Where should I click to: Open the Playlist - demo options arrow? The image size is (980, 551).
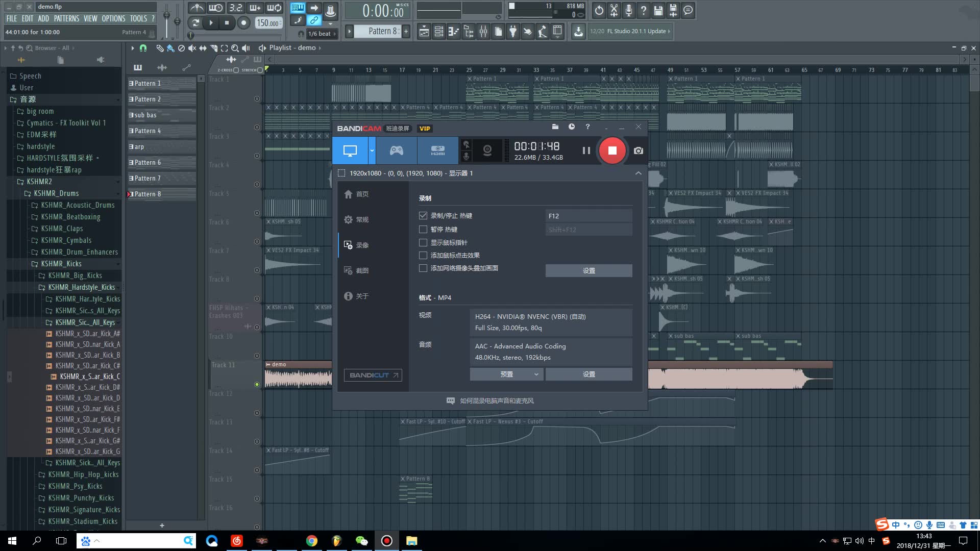320,48
